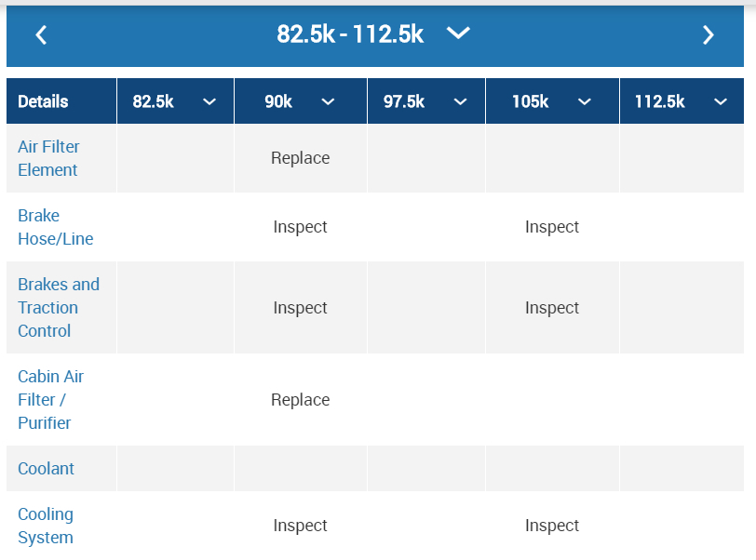This screenshot has height=560, width=756.
Task: Expand the 112.5k column chevron
Action: (x=721, y=102)
